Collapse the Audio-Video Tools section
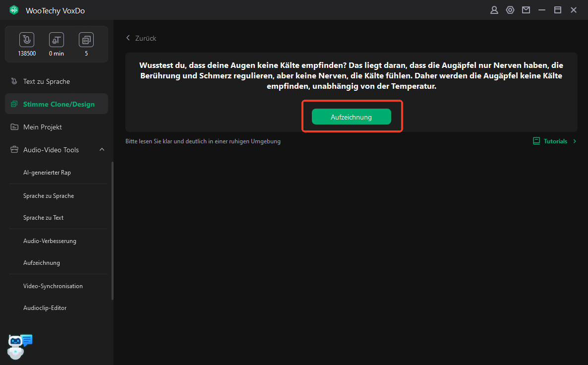This screenshot has width=588, height=365. tap(102, 150)
